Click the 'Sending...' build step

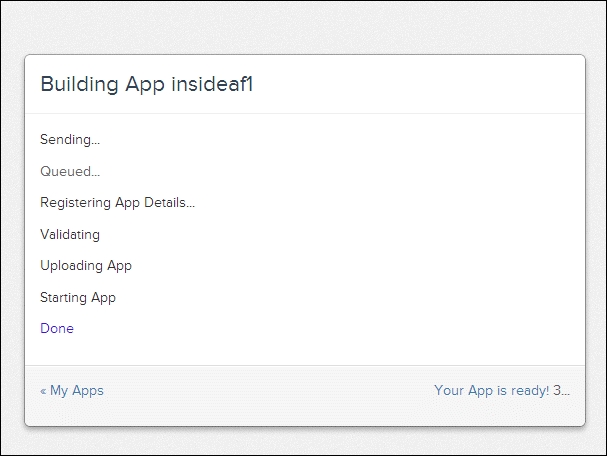click(x=70, y=139)
